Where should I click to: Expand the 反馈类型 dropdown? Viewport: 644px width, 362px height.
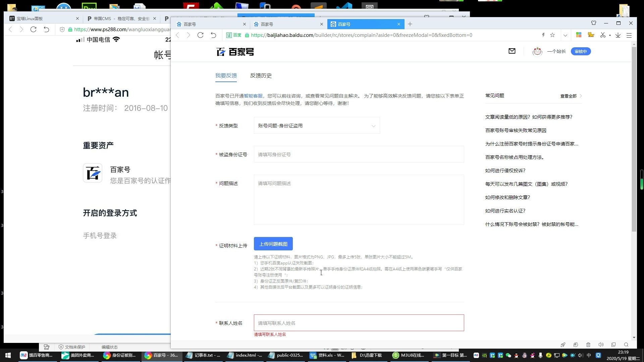317,126
